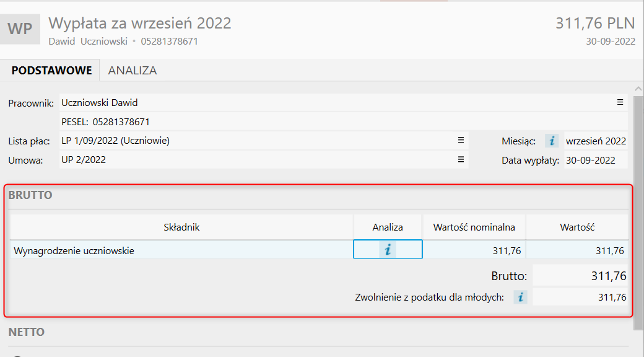Viewport: 644px width, 357px height.
Task: Open analysis info for Wynagrodzenie uczniowskie
Action: (x=388, y=250)
